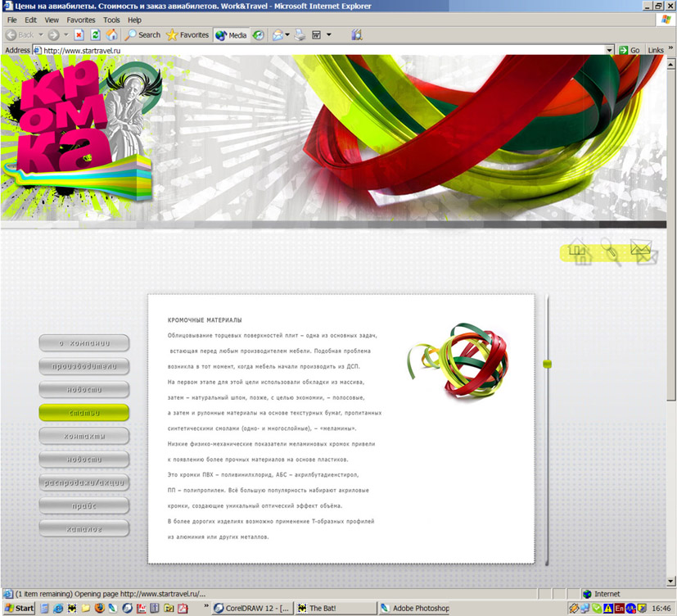The width and height of the screenshot is (677, 616).
Task: Click the clock showing 16:46
Action: pyautogui.click(x=661, y=609)
